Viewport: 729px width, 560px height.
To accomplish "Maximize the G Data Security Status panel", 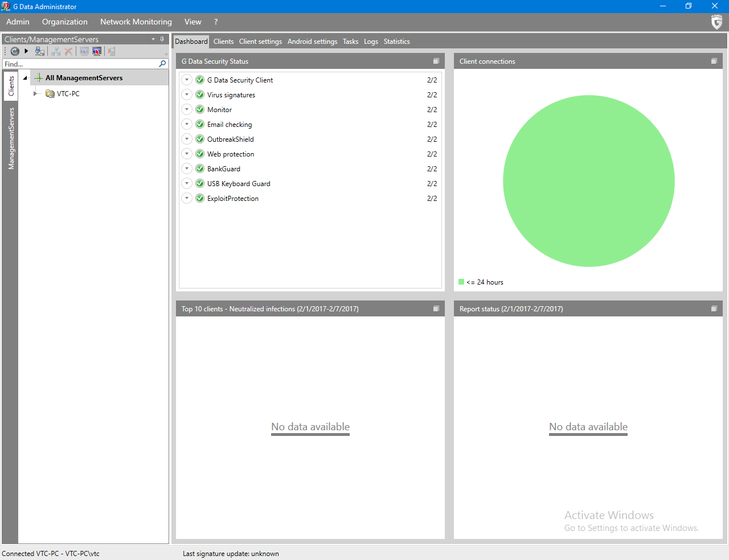I will click(436, 61).
